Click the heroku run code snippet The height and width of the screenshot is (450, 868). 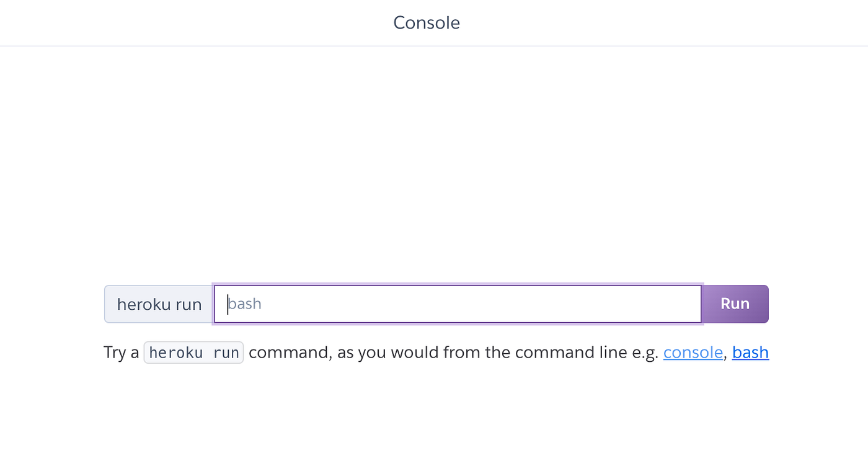pyautogui.click(x=193, y=353)
